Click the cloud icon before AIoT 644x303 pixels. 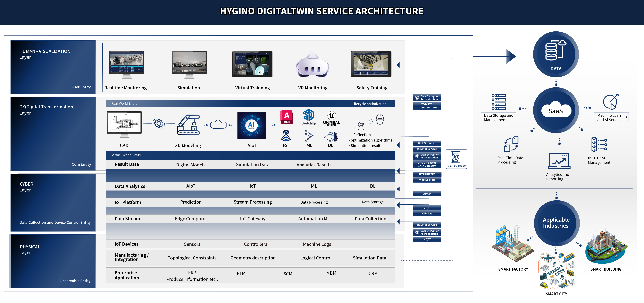pyautogui.click(x=218, y=124)
